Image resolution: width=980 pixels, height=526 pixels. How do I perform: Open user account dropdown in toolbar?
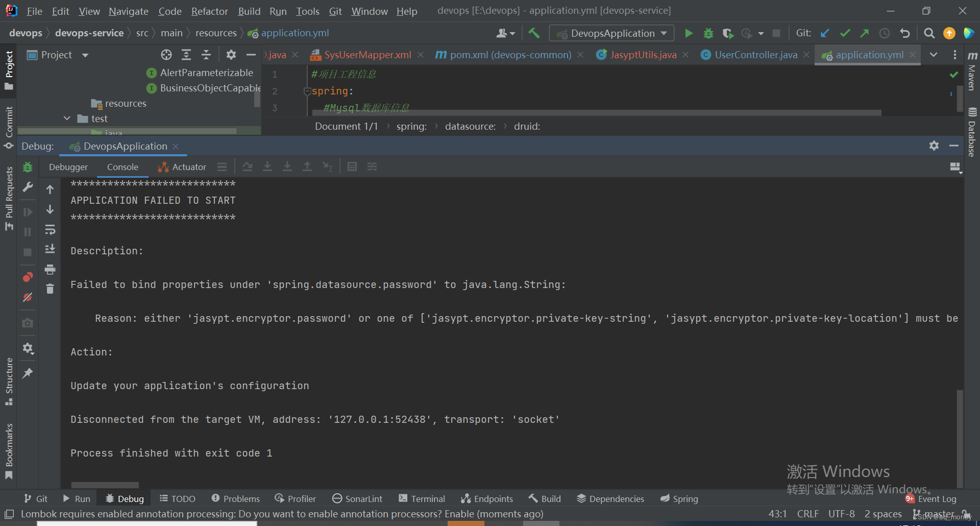click(x=505, y=33)
